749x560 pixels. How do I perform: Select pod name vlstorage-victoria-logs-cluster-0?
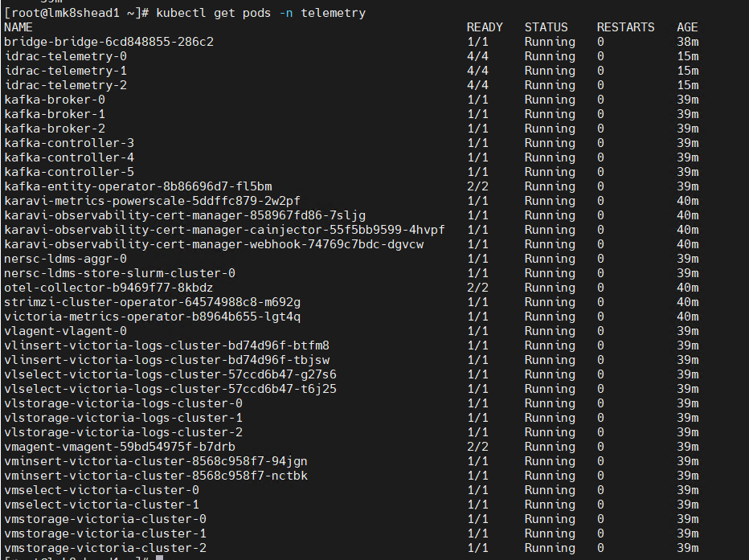[x=123, y=403]
